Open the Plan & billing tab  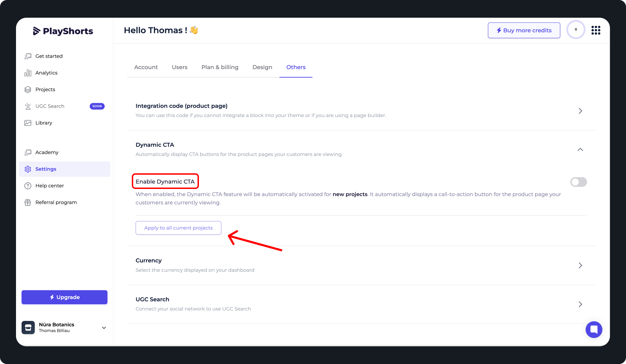220,67
